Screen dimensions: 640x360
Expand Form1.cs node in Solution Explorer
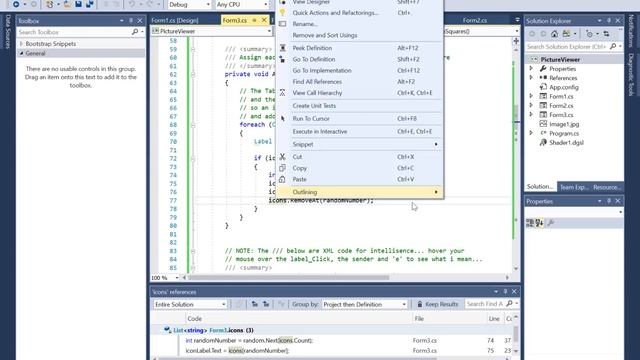pos(531,96)
